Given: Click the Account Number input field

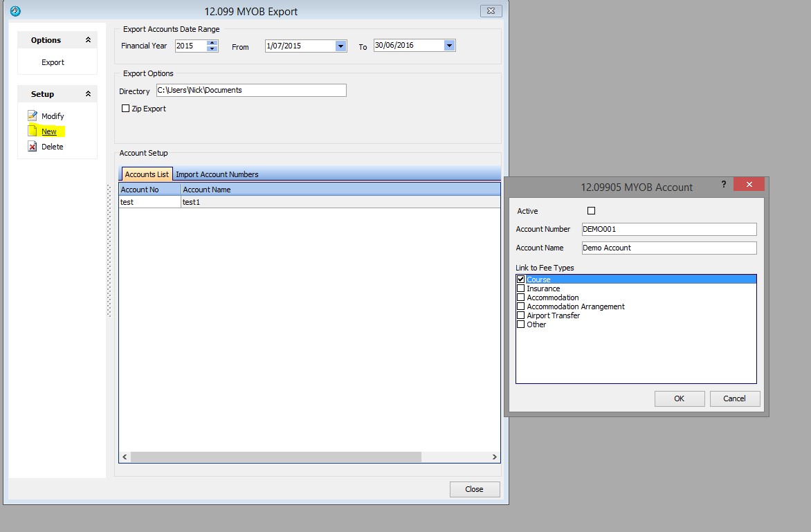Looking at the screenshot, I should (668, 229).
